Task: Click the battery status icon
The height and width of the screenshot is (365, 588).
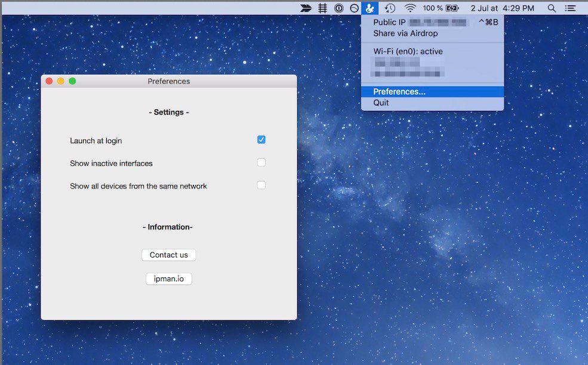Action: coord(452,8)
